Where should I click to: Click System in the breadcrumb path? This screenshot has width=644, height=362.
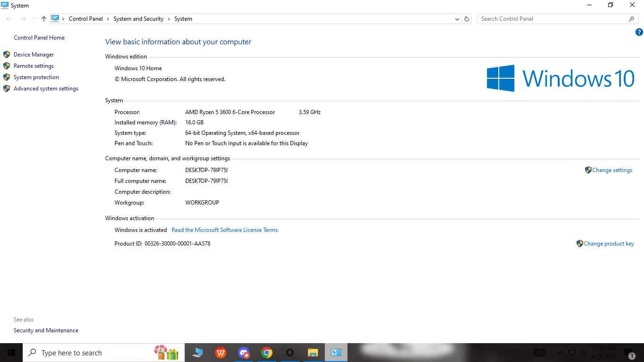(x=183, y=19)
